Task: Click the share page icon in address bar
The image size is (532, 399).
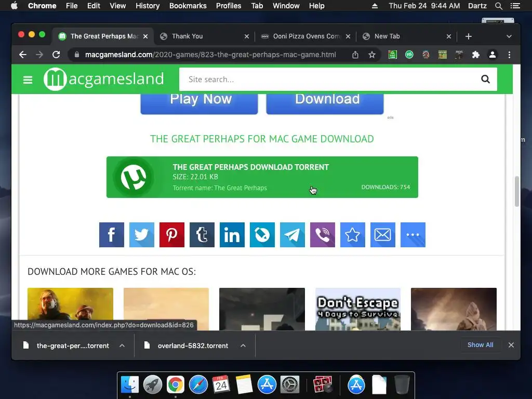Action: (355, 55)
